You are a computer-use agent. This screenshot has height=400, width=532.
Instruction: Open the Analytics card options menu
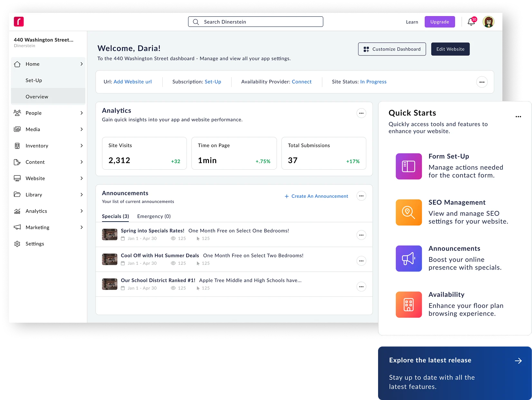361,113
